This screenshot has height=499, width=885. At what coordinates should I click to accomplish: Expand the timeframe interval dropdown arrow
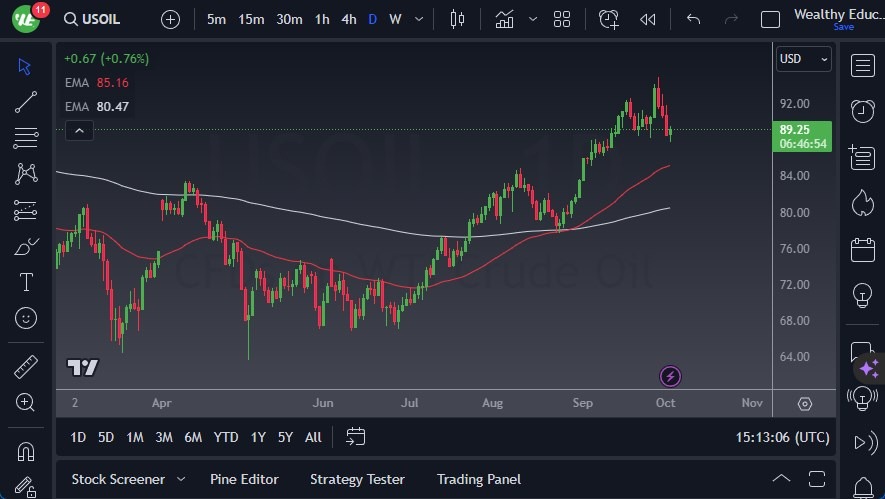419,19
